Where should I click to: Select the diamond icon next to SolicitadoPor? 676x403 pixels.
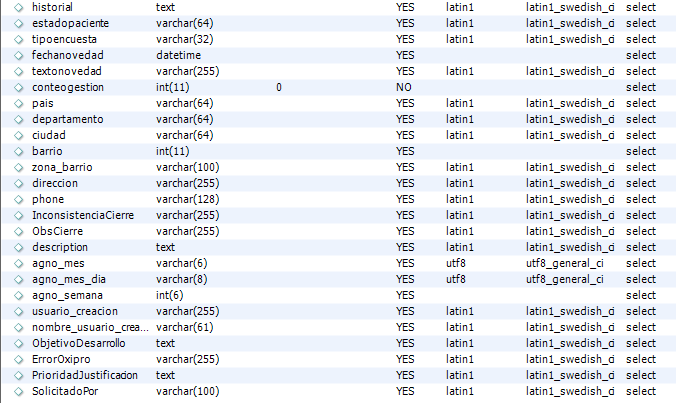click(x=19, y=391)
